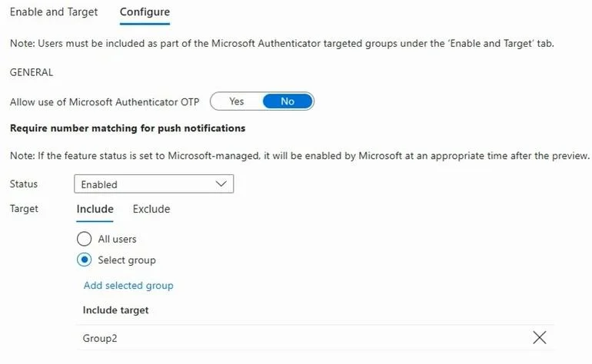
Task: Select the All users radio button
Action: [x=84, y=239]
